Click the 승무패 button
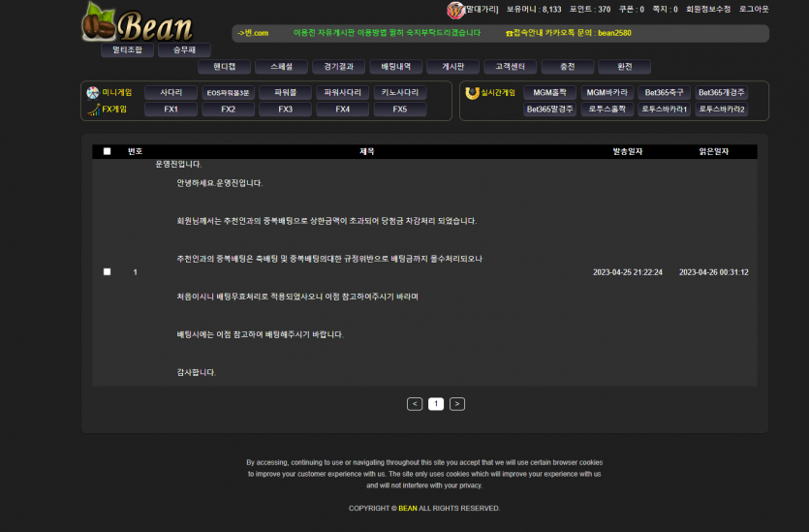This screenshot has height=532, width=809. [184, 50]
